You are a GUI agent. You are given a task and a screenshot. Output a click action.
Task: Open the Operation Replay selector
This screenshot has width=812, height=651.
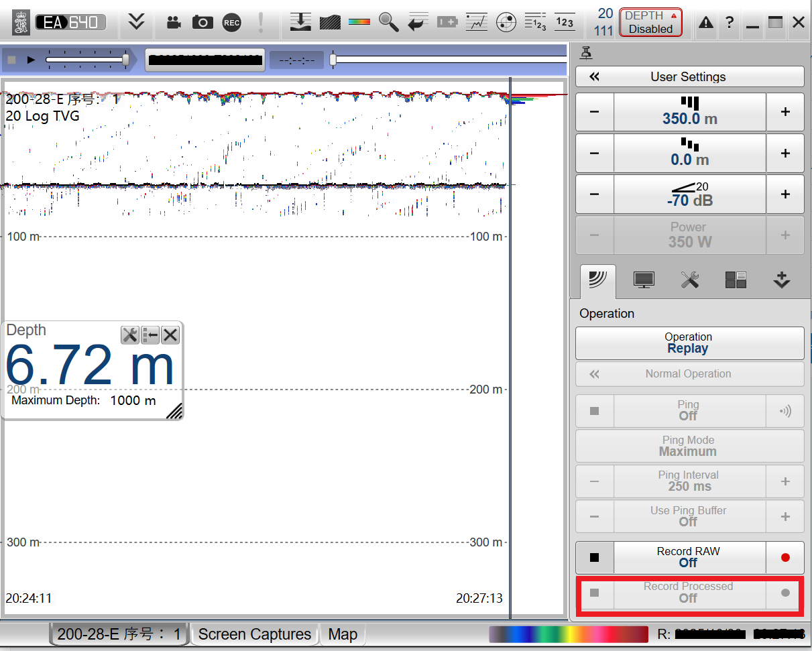pos(689,343)
